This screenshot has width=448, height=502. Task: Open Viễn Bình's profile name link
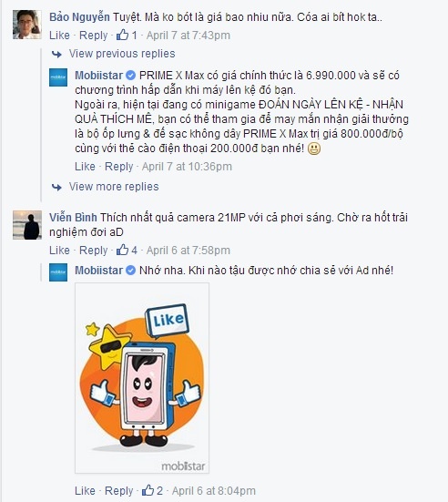point(73,218)
